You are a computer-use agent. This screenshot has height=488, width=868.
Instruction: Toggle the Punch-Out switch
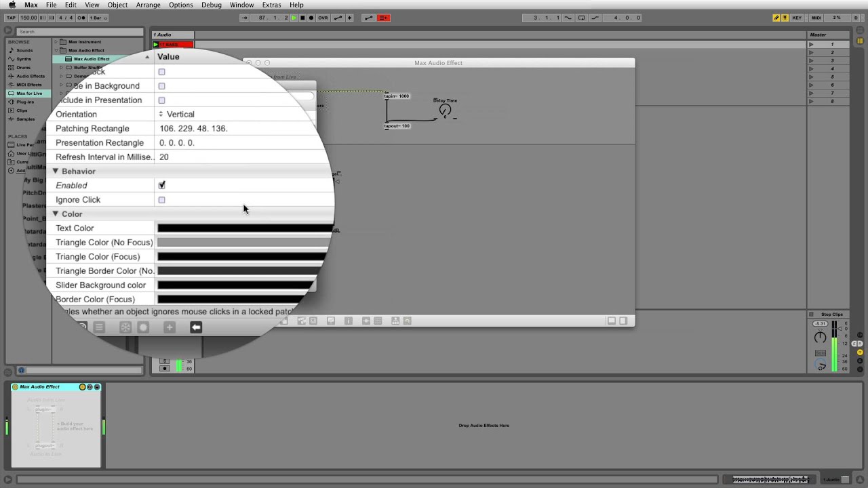(x=595, y=18)
